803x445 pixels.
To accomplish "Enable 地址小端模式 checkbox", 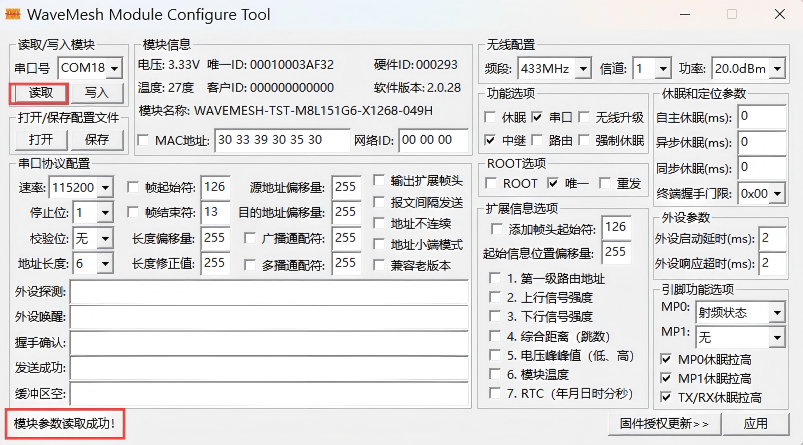I will click(379, 245).
